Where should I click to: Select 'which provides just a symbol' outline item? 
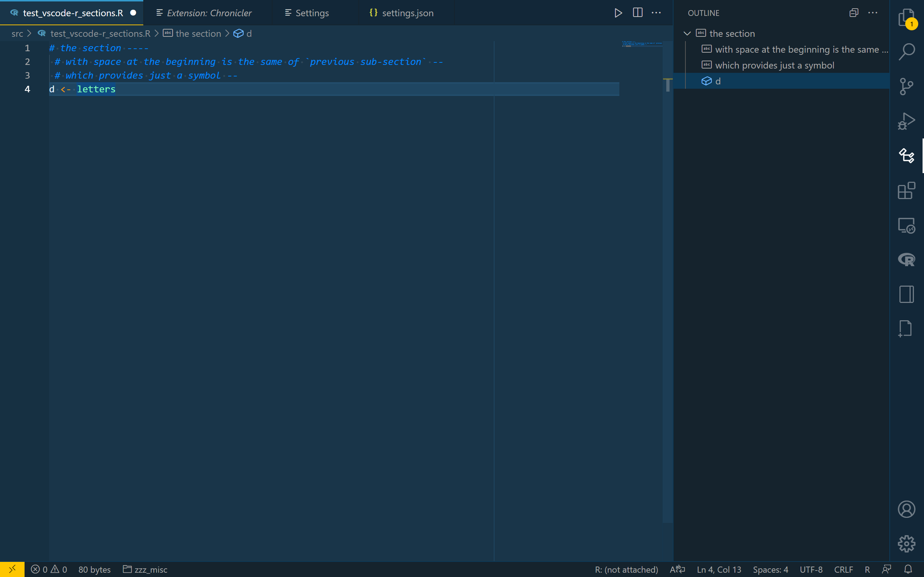click(774, 65)
